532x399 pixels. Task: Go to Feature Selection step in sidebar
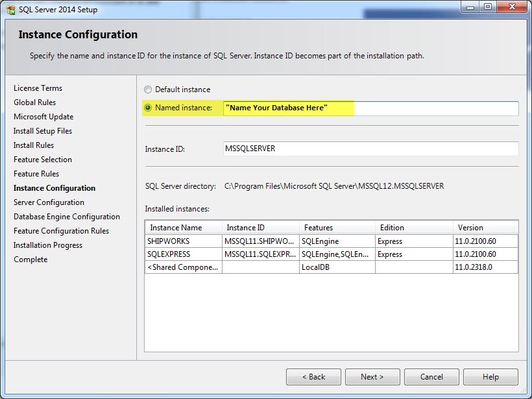(43, 160)
